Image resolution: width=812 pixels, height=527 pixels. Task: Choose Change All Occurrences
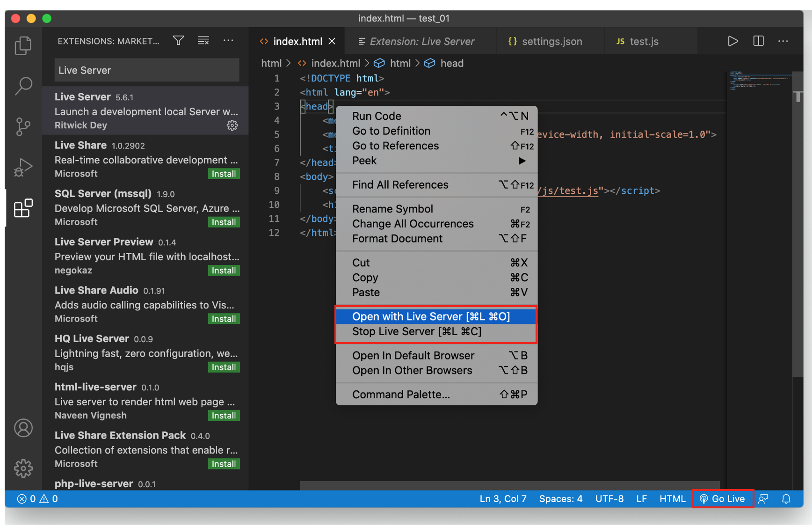point(436,224)
